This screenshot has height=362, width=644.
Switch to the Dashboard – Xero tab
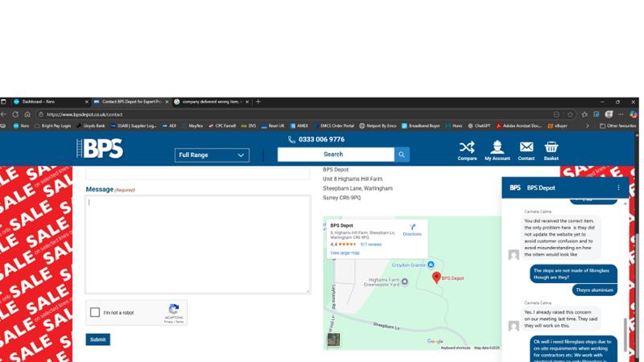[51, 102]
